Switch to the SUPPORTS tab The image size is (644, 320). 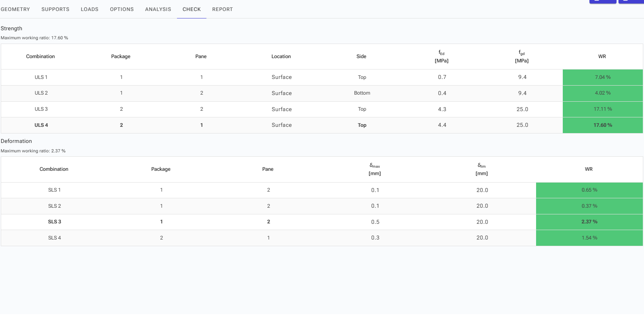click(x=55, y=9)
